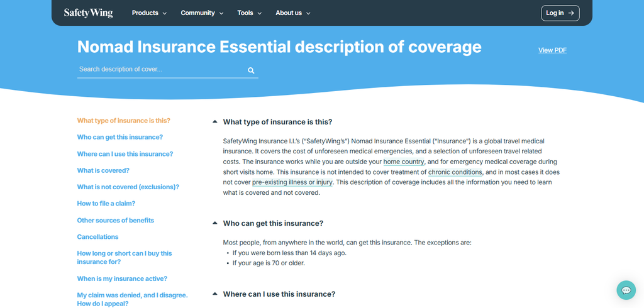The image size is (644, 308).
Task: Go to sidebar 'Where can I use this insurance?'
Action: click(x=125, y=154)
